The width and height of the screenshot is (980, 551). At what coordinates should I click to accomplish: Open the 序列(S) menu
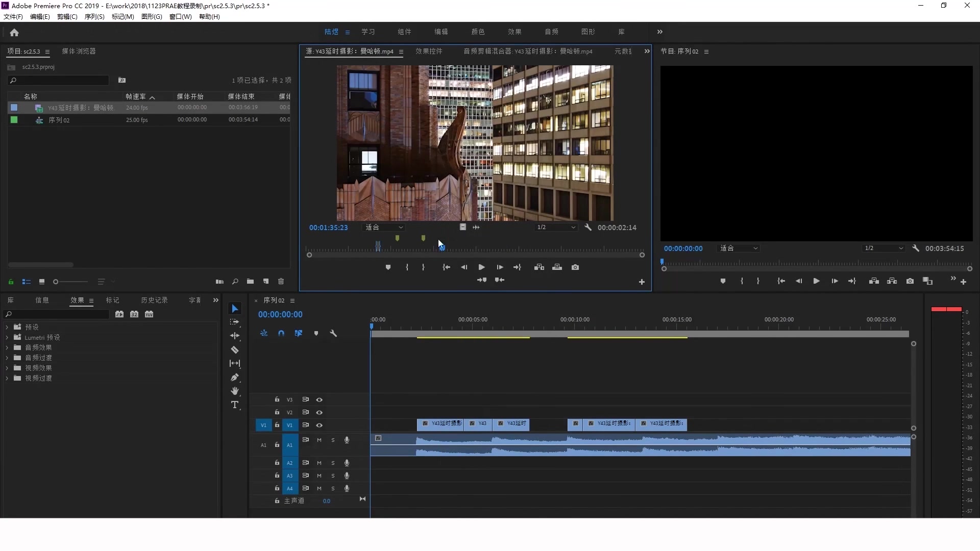point(94,17)
